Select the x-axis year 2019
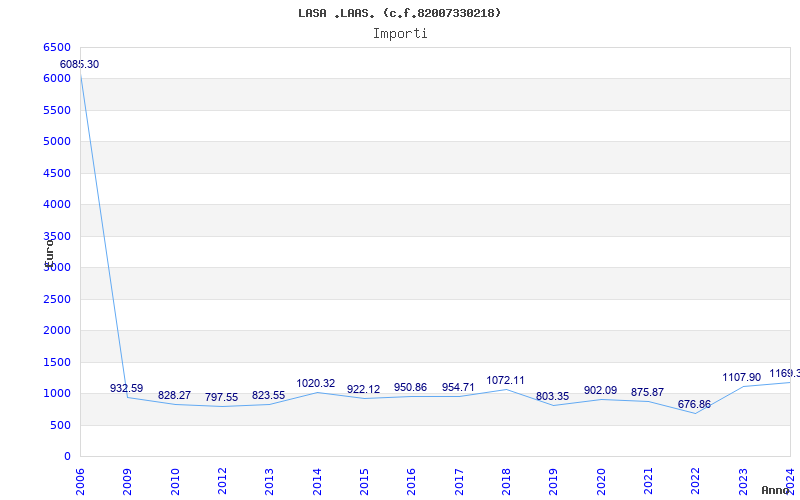The width and height of the screenshot is (800, 500). click(553, 482)
